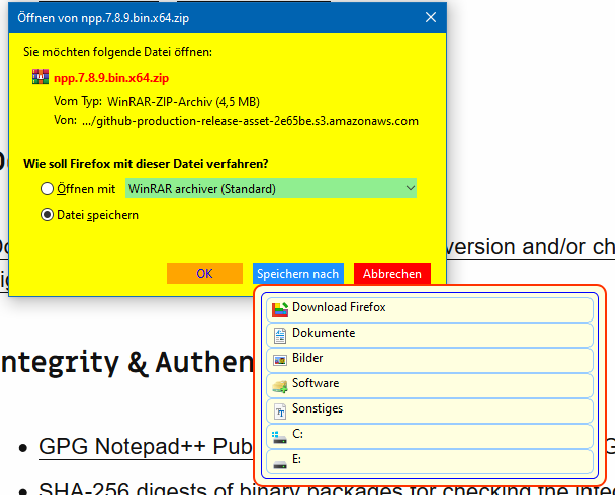This screenshot has height=495, width=615.
Task: Select the 'Öffnen mit' radio button
Action: 47,189
